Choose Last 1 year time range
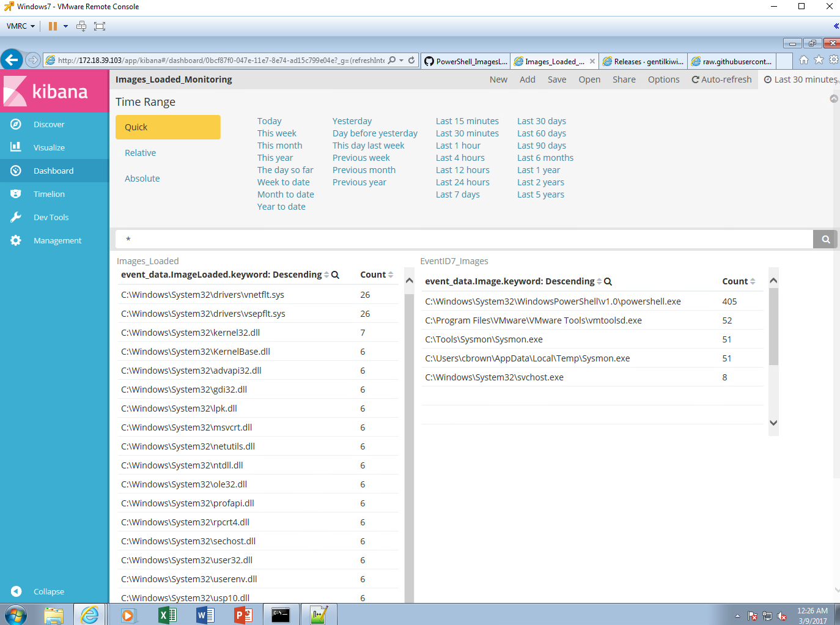This screenshot has width=840, height=625. pyautogui.click(x=539, y=170)
